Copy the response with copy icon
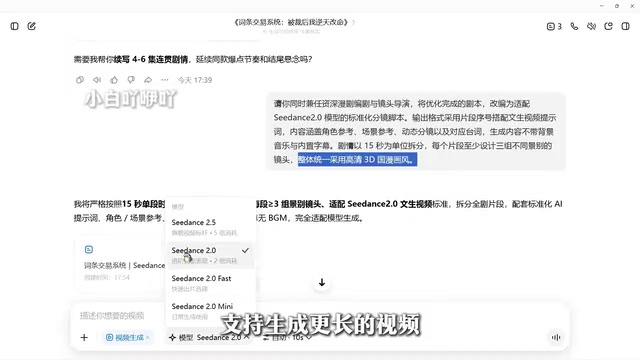The image size is (640, 360). coord(80,80)
